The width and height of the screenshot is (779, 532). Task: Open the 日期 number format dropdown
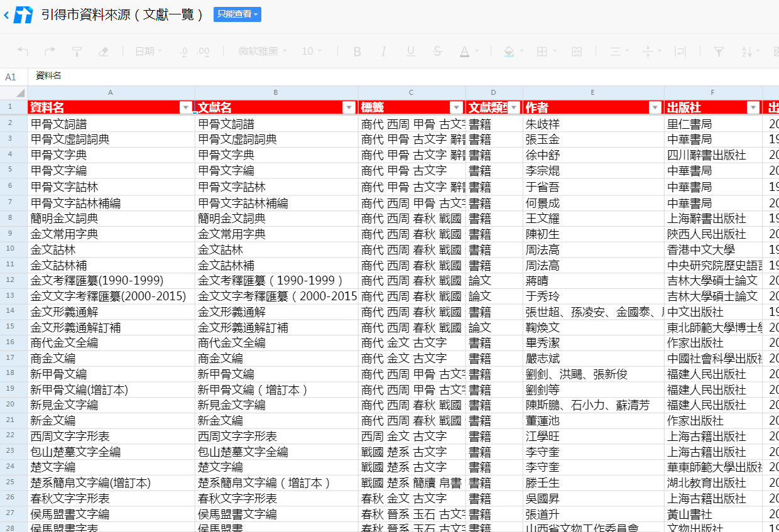[148, 52]
